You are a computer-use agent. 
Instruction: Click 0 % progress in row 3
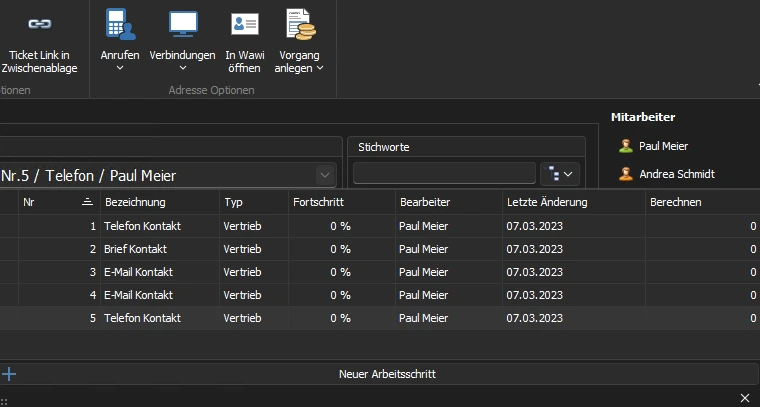[340, 272]
